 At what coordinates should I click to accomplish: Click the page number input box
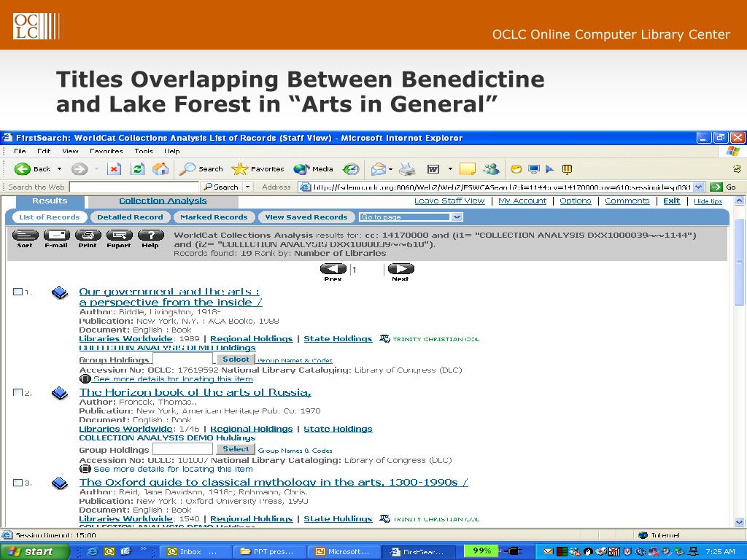(368, 270)
